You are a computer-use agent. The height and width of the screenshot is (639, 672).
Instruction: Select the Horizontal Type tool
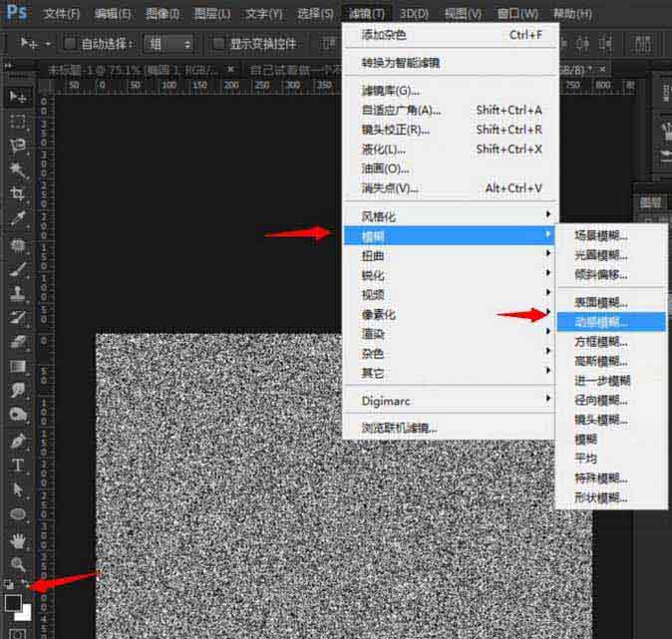point(18,465)
